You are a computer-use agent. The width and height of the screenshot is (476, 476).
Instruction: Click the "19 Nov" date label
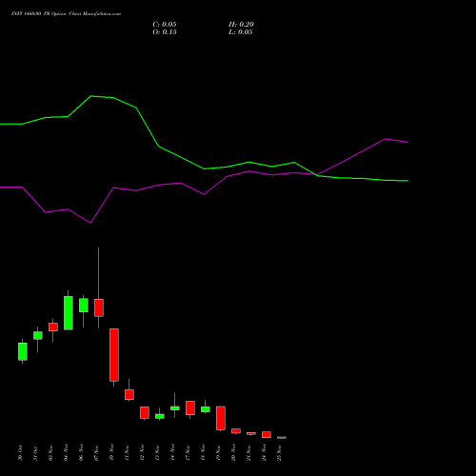point(218,453)
